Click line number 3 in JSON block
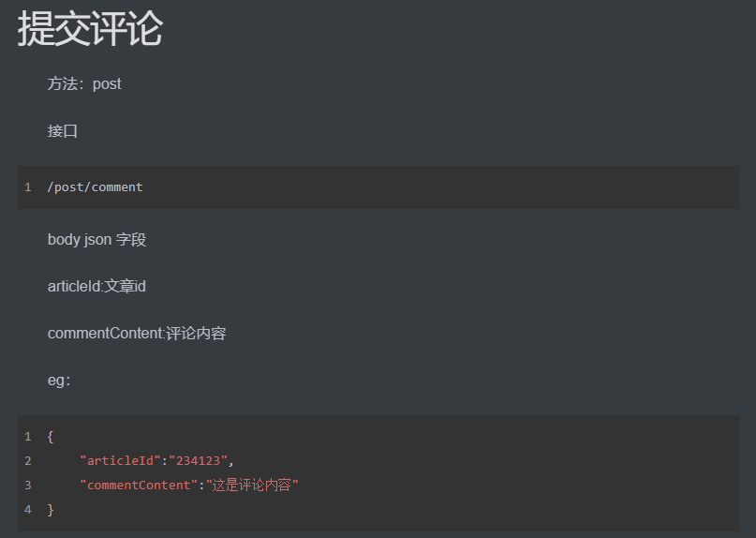Screen dimensions: 756x538 pos(28,485)
